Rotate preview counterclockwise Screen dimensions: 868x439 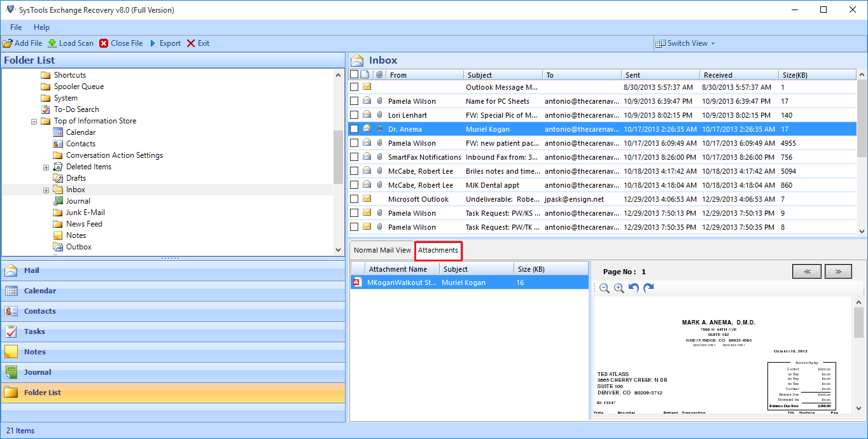(x=634, y=288)
